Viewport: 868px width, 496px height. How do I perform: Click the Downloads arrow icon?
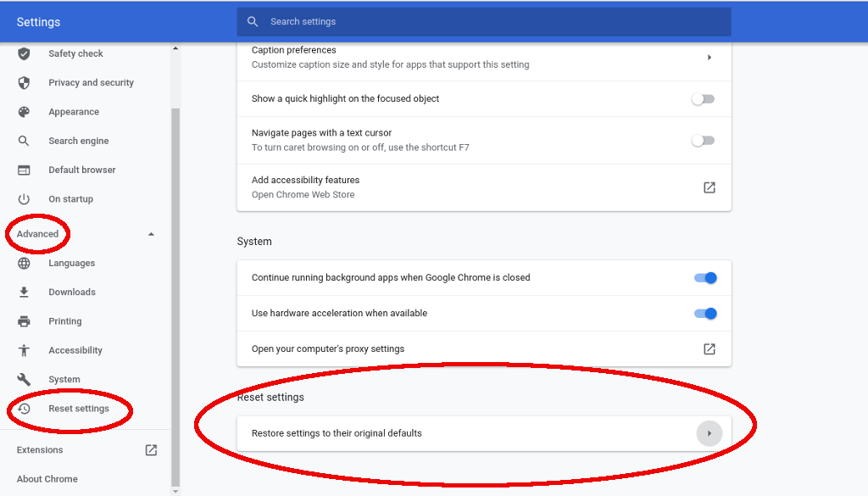(x=24, y=293)
